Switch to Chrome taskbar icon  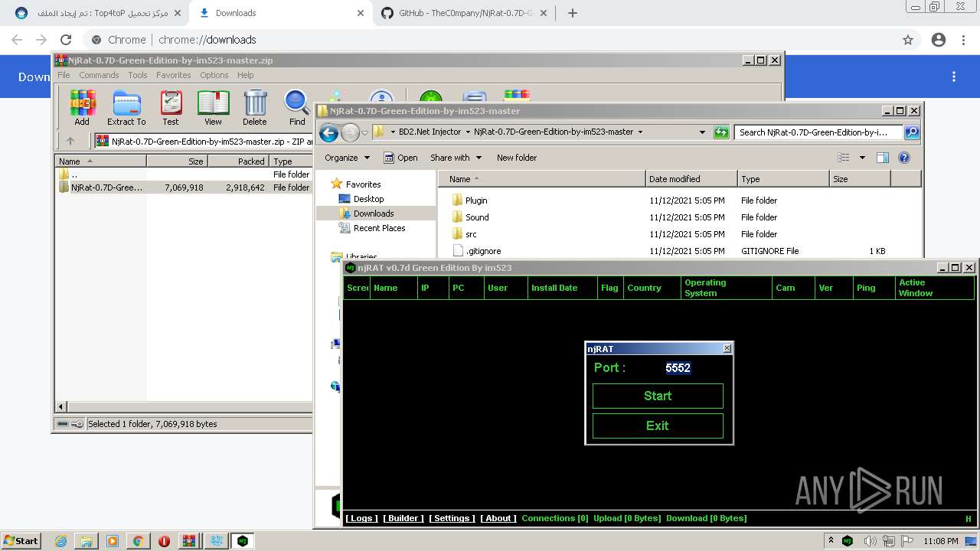point(139,541)
